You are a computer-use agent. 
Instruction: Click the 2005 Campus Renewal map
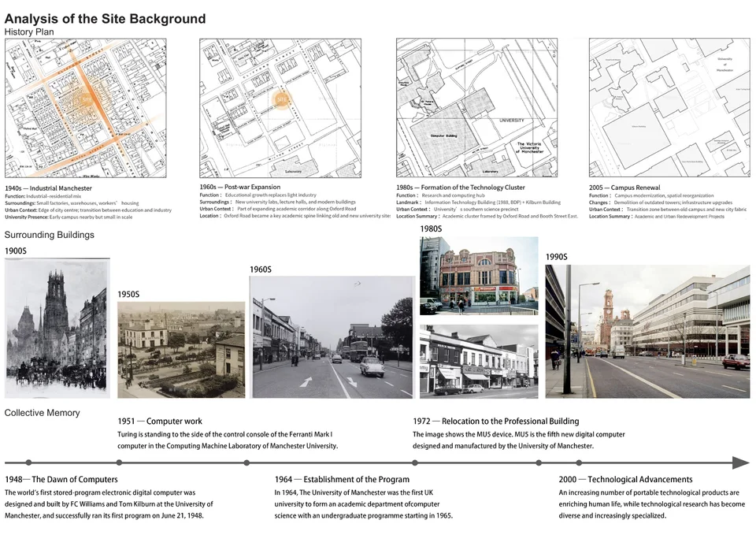pyautogui.click(x=669, y=108)
